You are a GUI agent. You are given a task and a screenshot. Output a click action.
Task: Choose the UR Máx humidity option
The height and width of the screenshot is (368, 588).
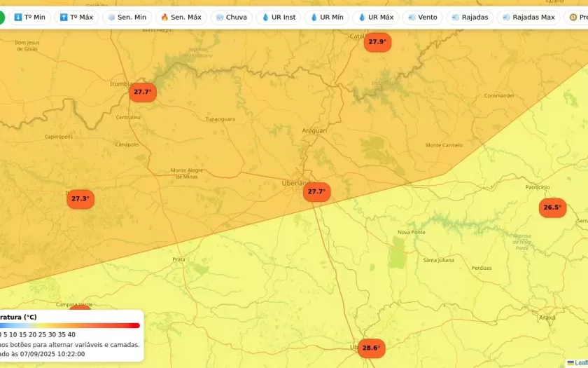click(375, 17)
